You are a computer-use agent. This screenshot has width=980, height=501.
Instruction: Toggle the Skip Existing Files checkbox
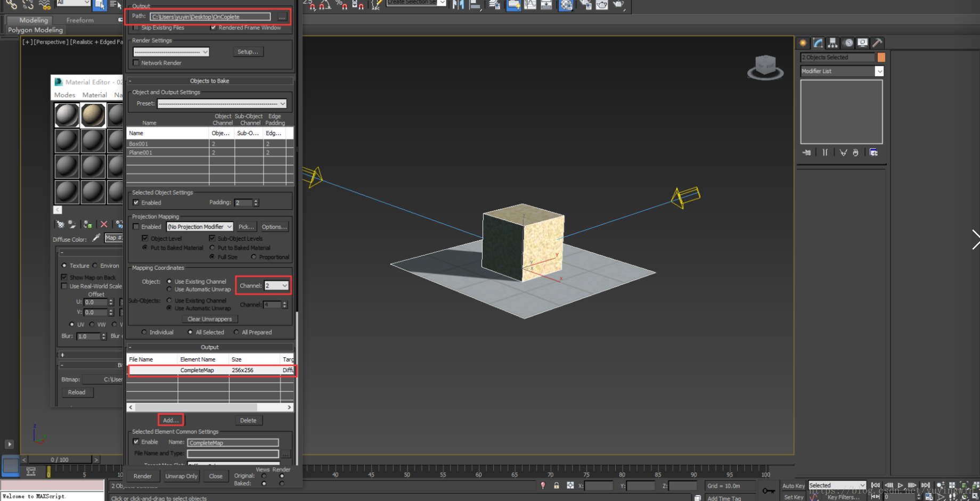click(136, 28)
